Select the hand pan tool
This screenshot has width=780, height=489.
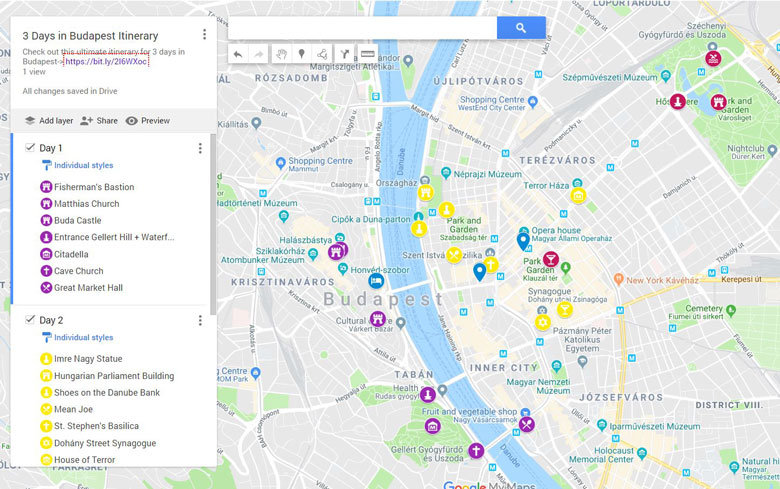click(281, 54)
